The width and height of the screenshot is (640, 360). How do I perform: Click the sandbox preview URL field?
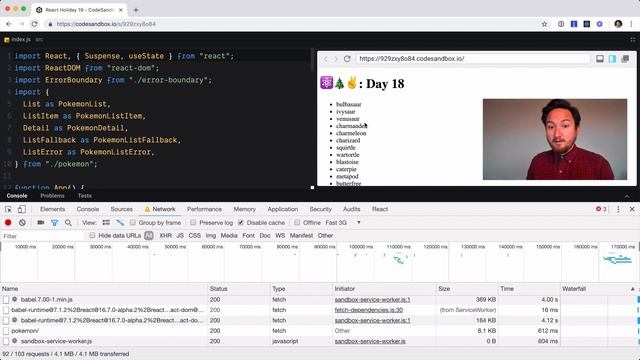click(473, 59)
